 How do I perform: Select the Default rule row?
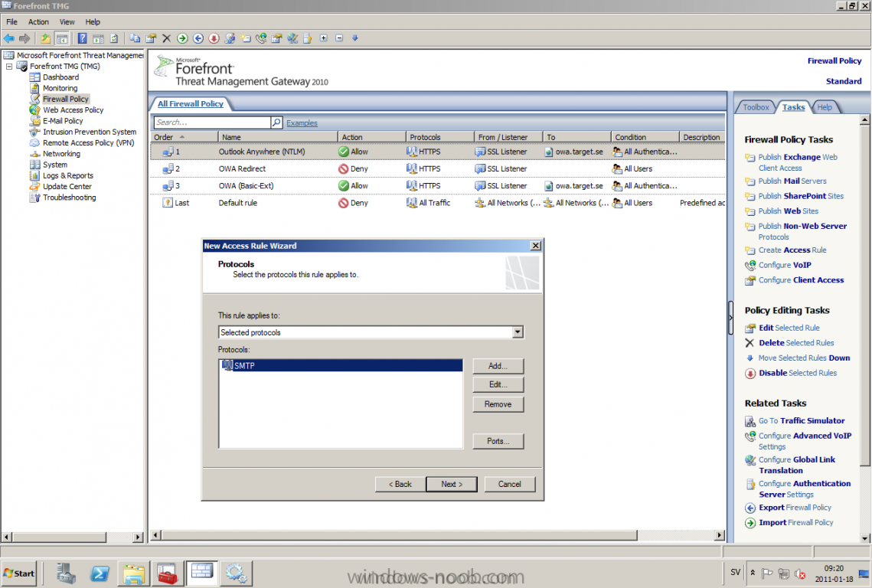(x=438, y=203)
